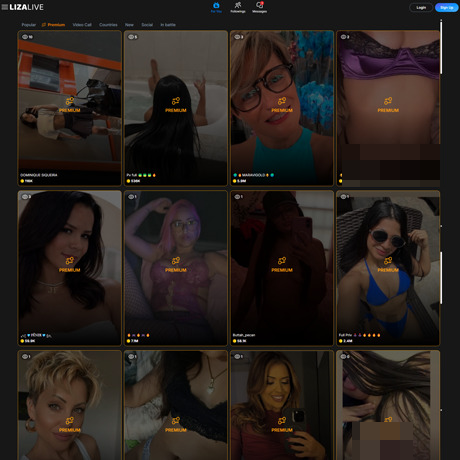
Task: Open the Countries tab
Action: pos(108,25)
